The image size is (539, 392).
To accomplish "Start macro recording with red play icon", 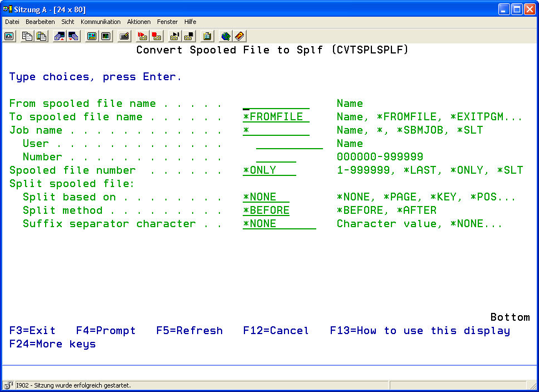I will pyautogui.click(x=142, y=36).
